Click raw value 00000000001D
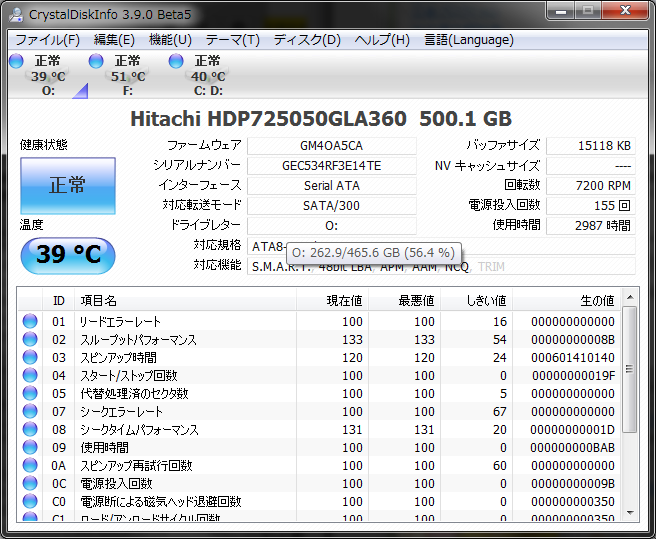The width and height of the screenshot is (656, 539). coord(573,429)
